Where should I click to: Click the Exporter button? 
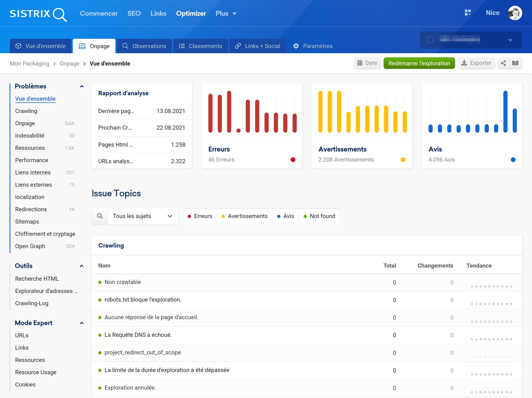click(x=476, y=63)
